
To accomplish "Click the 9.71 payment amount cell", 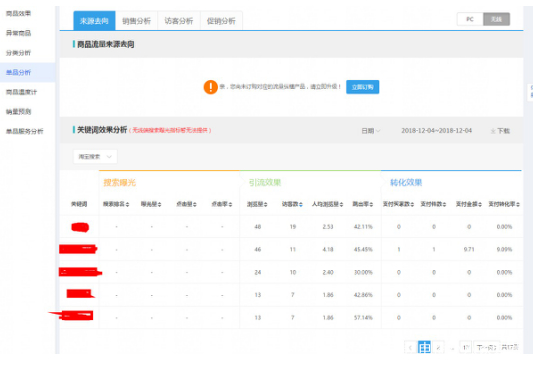I will (x=469, y=249).
